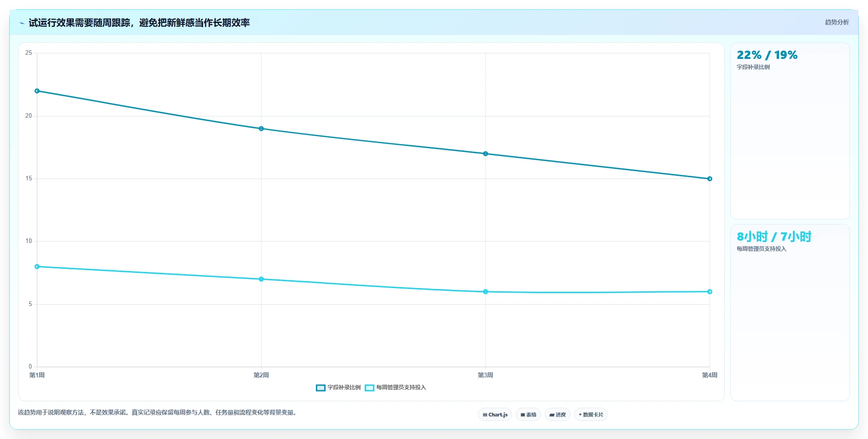The width and height of the screenshot is (868, 439).
Task: Open the Chart.js tag chip
Action: coord(495,415)
